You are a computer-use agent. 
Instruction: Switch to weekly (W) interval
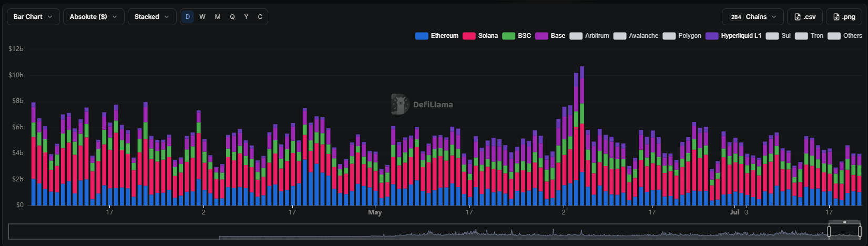coord(202,17)
